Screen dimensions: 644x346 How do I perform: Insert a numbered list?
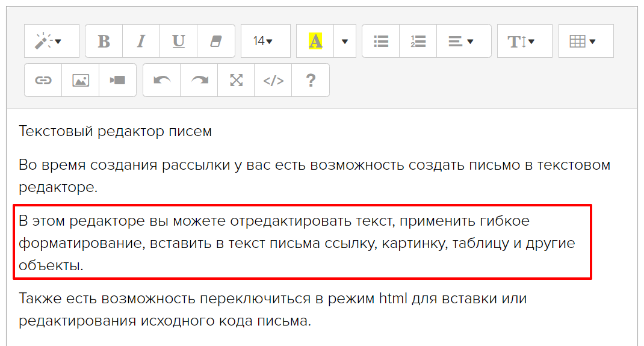(x=418, y=41)
